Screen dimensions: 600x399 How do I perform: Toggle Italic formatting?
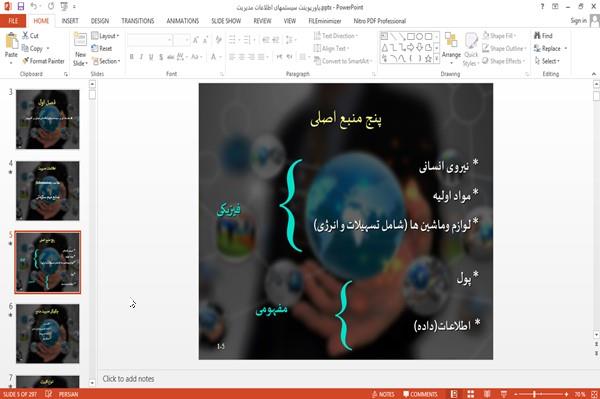(141, 57)
